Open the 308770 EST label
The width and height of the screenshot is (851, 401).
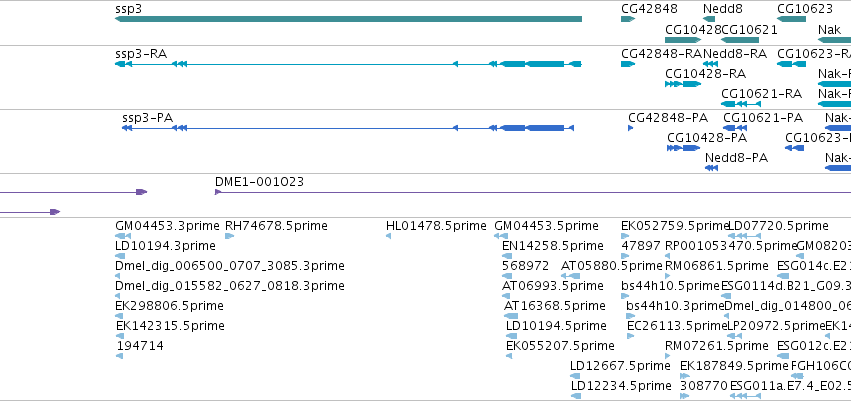704,386
